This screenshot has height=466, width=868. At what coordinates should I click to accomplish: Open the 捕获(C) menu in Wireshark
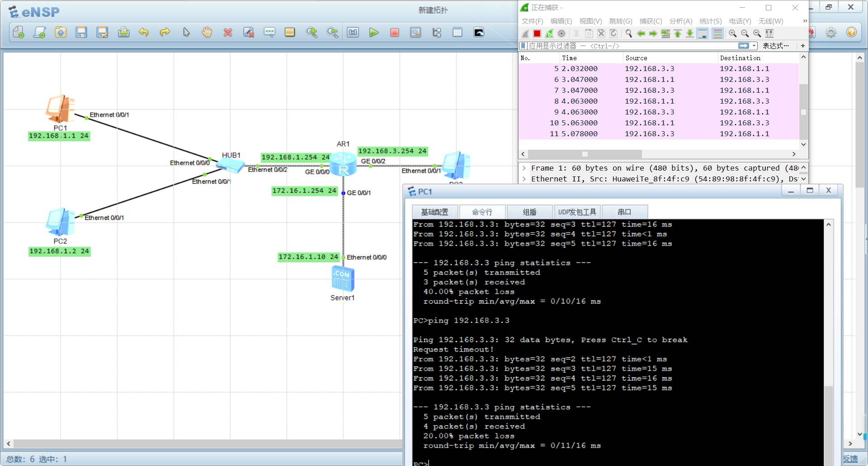tap(650, 21)
